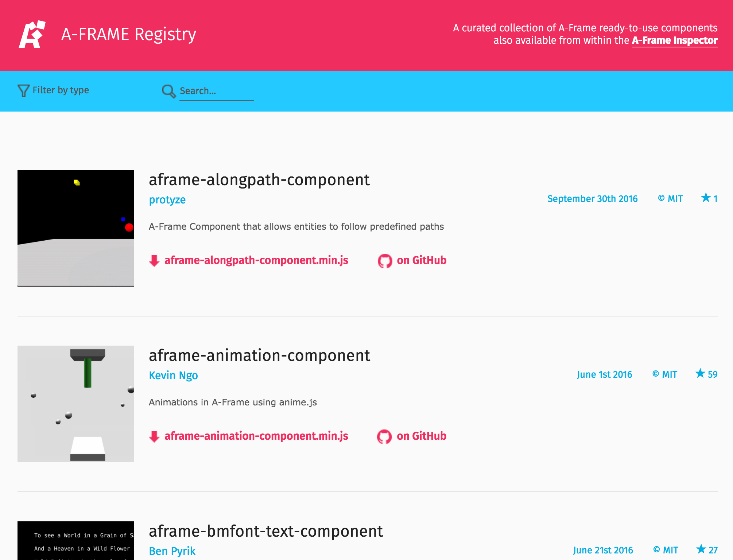Click the search input field
This screenshot has width=733, height=560.
[216, 91]
